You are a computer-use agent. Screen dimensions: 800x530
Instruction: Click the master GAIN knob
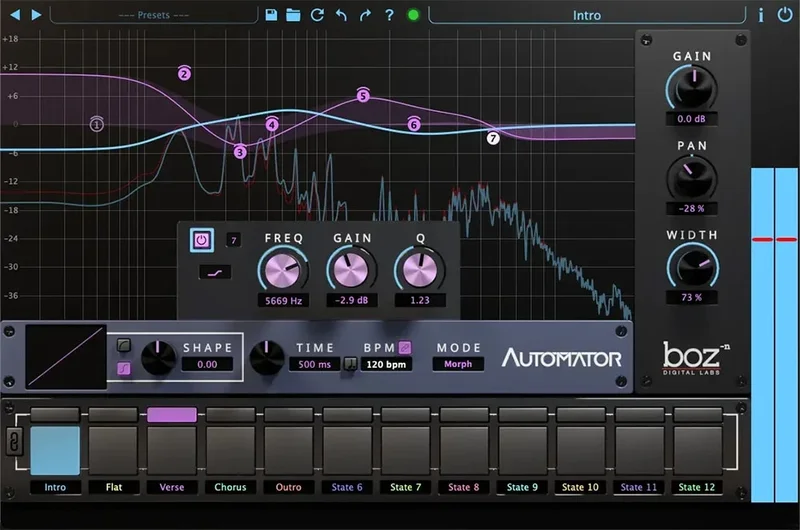[692, 88]
